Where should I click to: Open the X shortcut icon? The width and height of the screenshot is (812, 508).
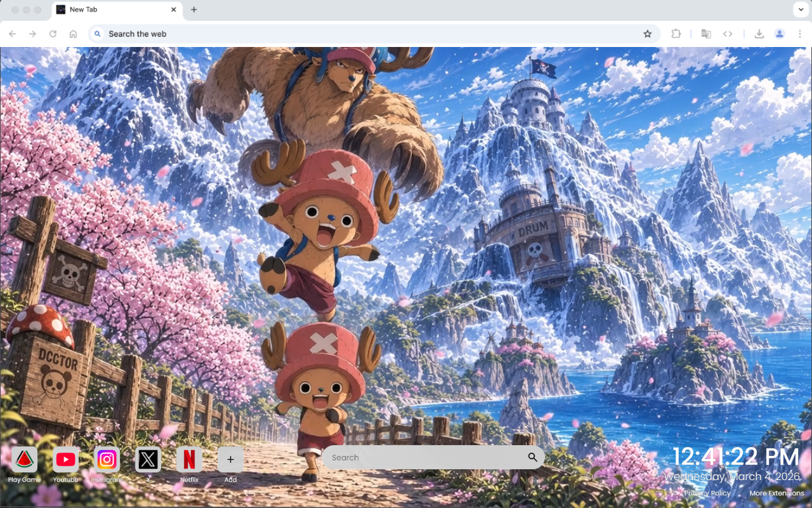148,459
